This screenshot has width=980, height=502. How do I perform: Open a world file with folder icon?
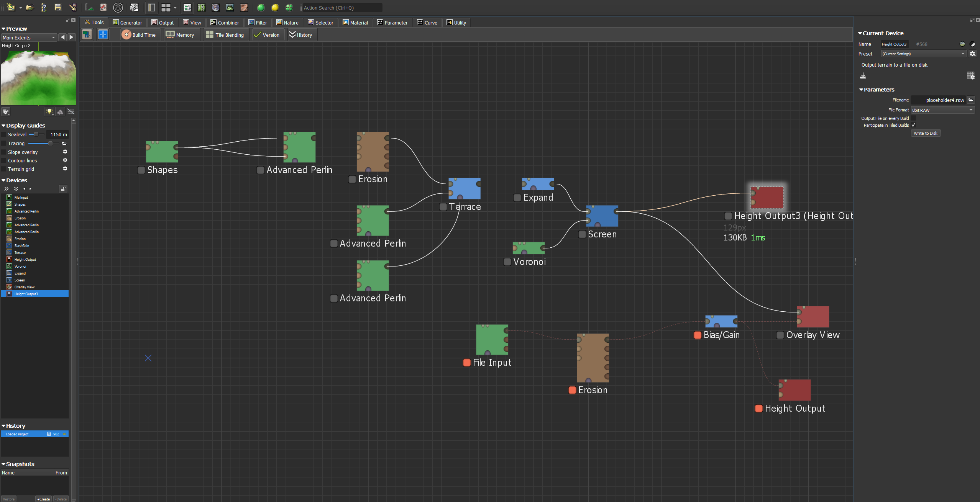click(30, 7)
